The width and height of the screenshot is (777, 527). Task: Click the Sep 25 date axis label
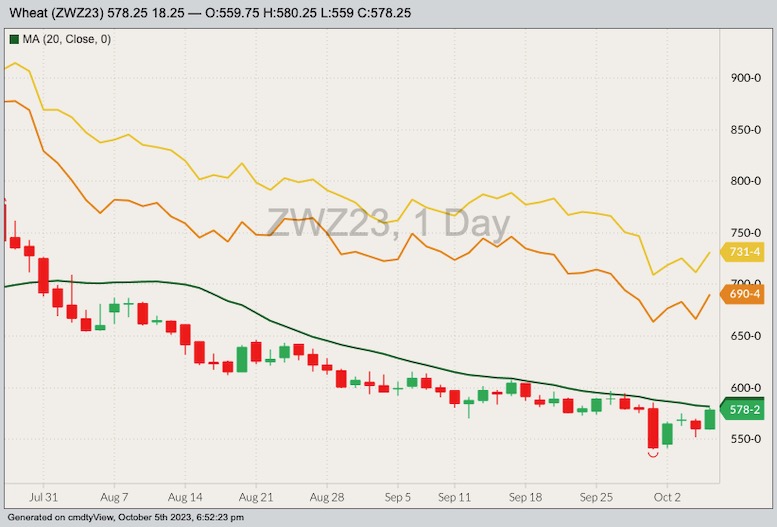(x=596, y=497)
